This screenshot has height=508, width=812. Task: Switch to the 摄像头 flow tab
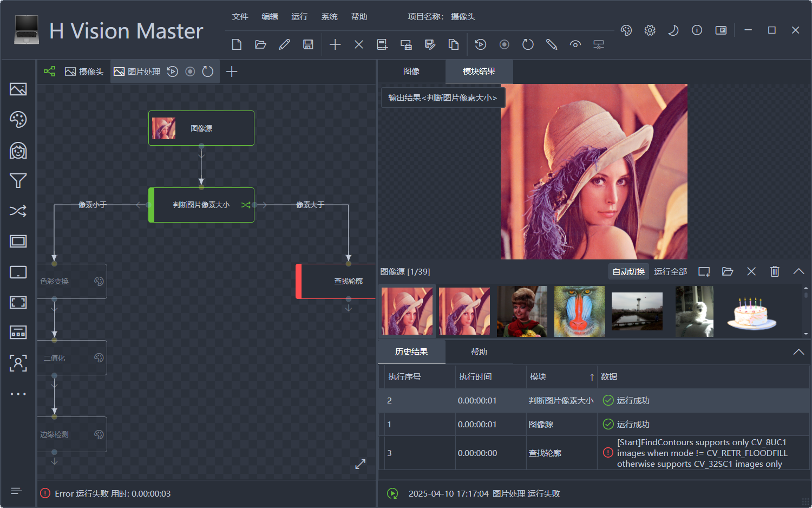coord(84,71)
